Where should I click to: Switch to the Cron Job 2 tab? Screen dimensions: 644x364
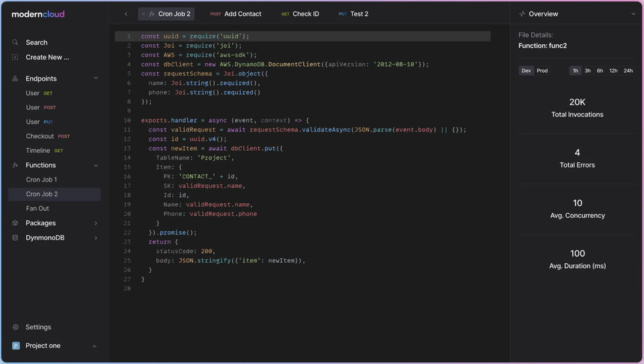click(166, 14)
